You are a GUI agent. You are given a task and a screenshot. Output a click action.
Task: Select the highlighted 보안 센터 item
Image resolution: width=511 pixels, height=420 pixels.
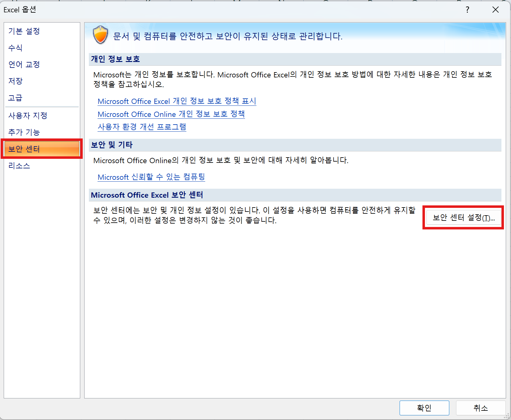click(42, 149)
